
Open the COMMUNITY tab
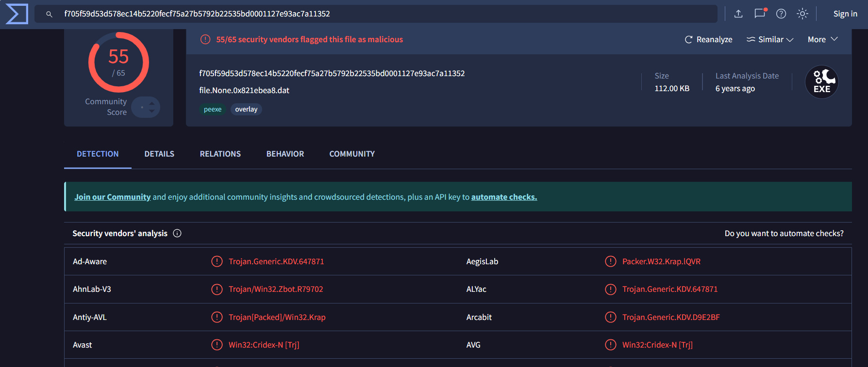pos(352,154)
